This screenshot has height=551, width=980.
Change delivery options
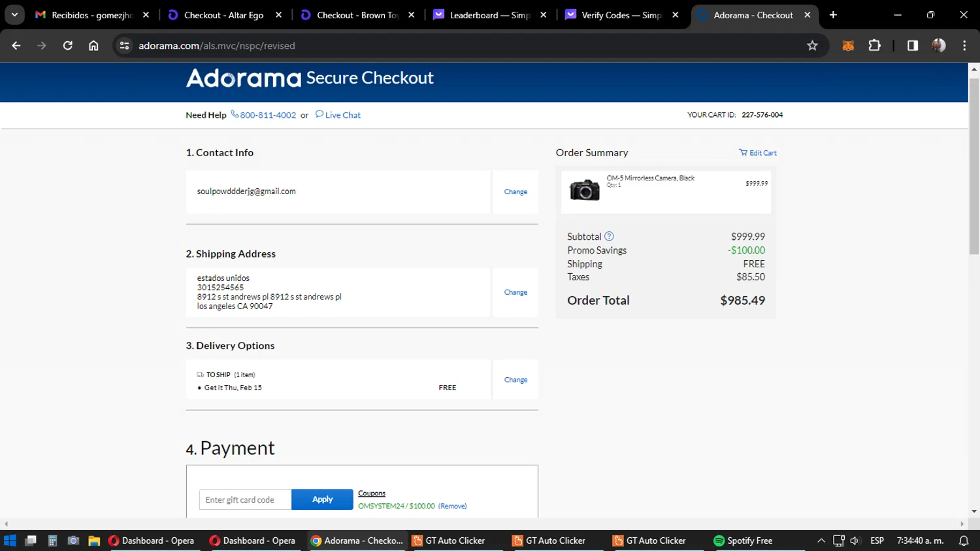point(515,380)
